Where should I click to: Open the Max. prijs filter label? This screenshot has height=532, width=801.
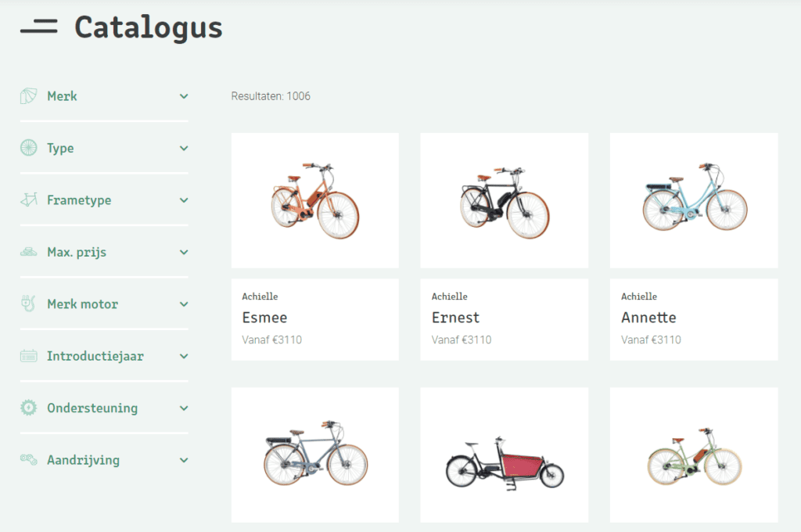point(77,253)
